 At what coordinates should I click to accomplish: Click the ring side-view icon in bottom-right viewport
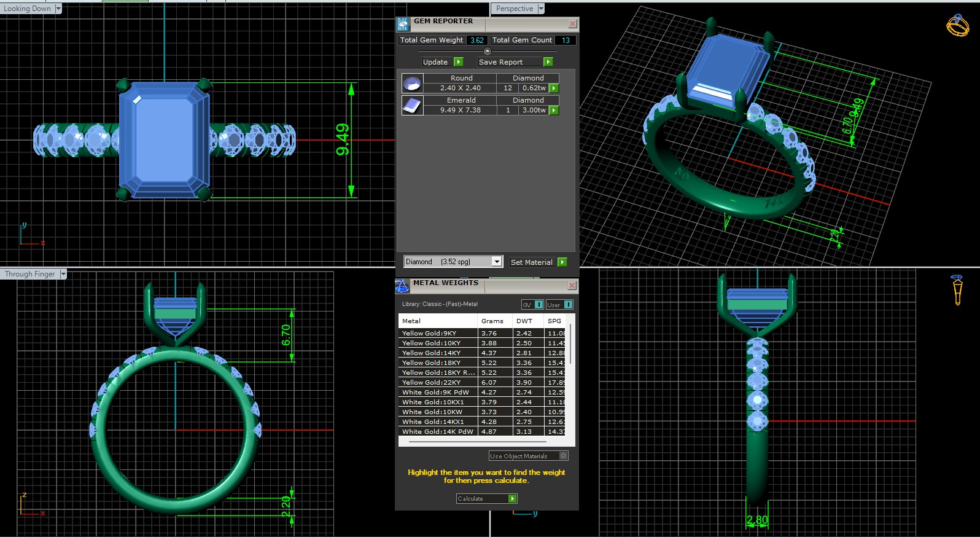tap(957, 289)
